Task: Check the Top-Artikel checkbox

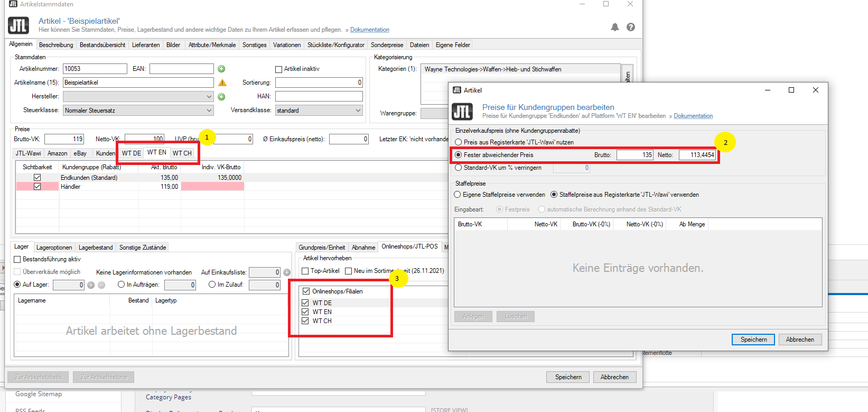Action: (305, 271)
